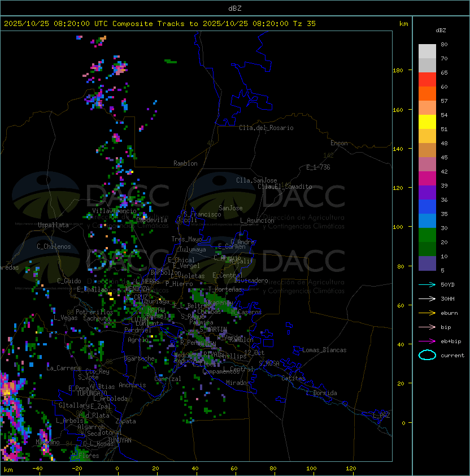470x476 pixels.
Task: Click the 'Capdevila' map label
Action: (x=152, y=220)
